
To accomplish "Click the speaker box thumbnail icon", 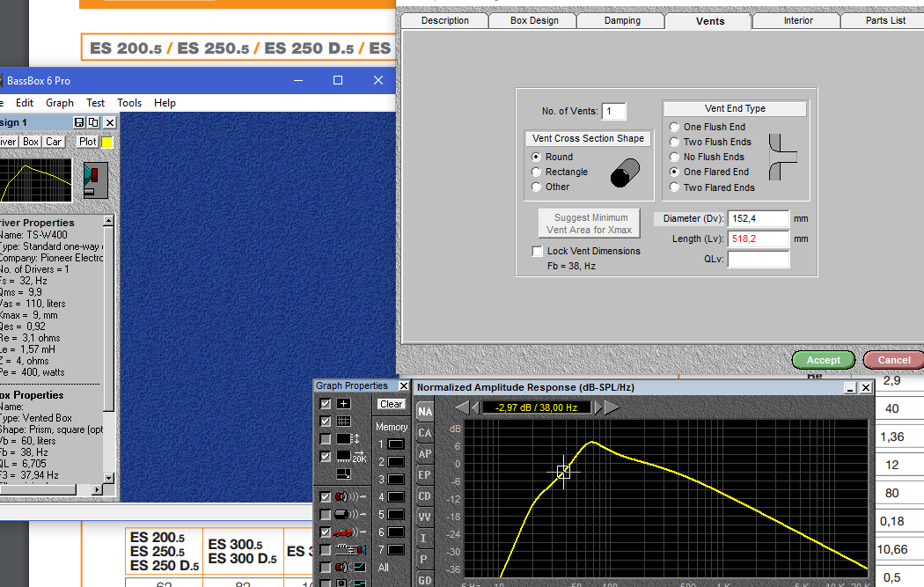I will coord(95,180).
